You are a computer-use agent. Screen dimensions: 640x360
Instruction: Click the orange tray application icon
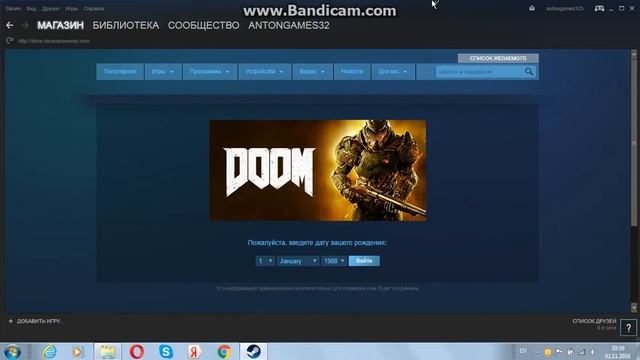pyautogui.click(x=548, y=352)
